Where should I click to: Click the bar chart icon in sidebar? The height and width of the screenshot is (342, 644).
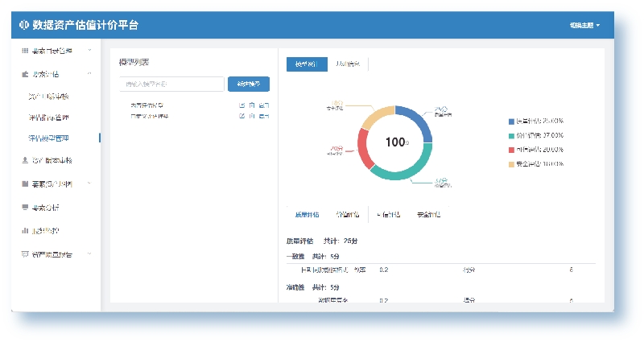click(25, 230)
